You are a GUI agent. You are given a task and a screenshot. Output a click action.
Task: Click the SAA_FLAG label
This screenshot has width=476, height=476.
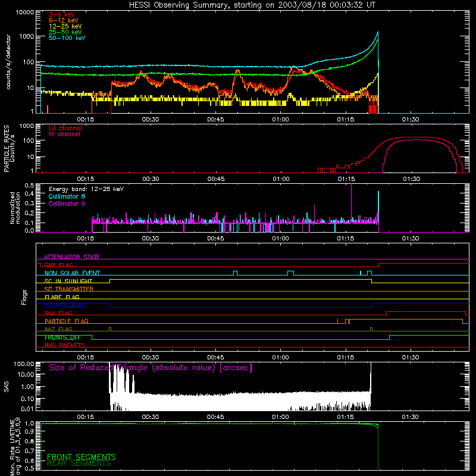(58, 313)
